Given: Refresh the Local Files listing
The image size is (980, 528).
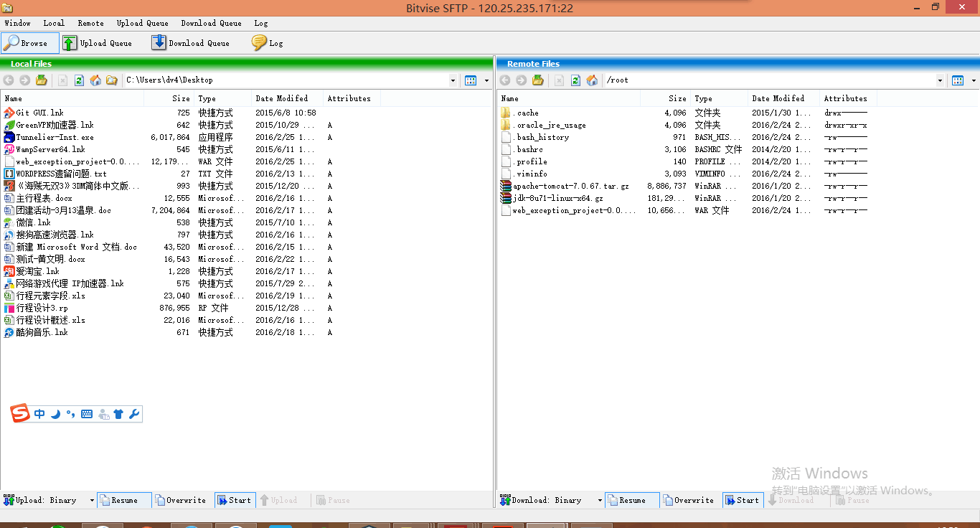Looking at the screenshot, I should pos(79,80).
